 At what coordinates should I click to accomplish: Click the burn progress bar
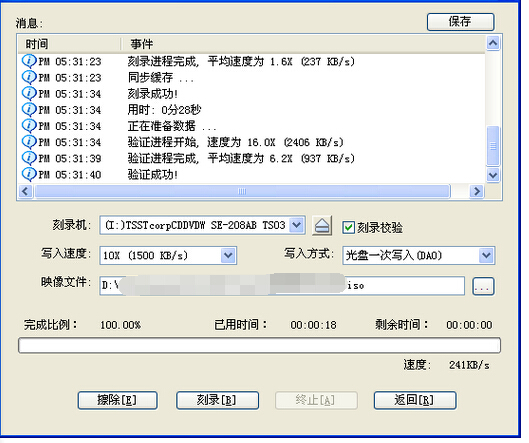click(259, 345)
